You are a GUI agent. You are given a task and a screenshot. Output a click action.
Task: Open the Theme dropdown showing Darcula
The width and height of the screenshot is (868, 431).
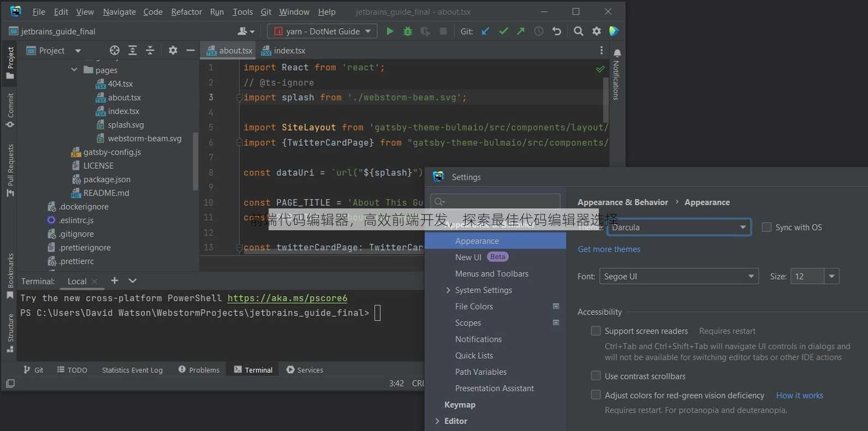[x=679, y=227]
